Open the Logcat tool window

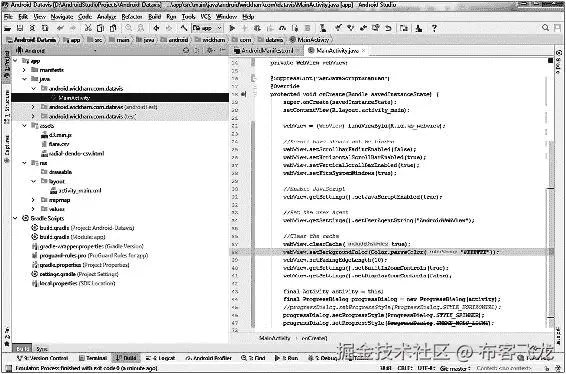click(161, 358)
